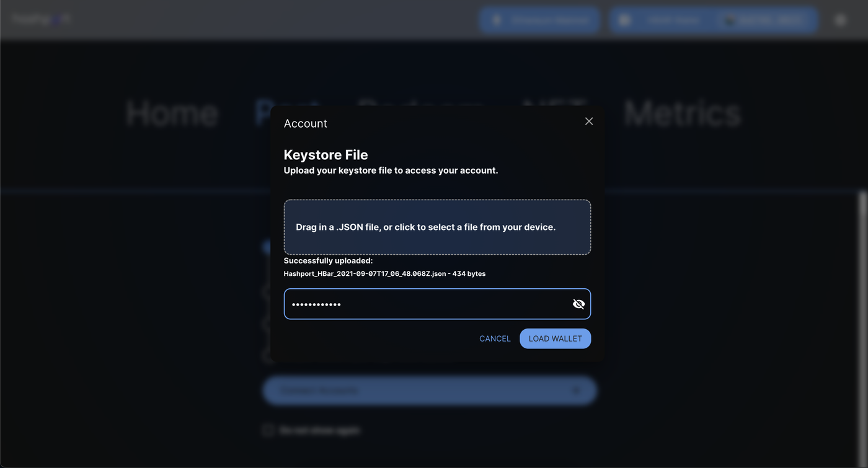This screenshot has width=868, height=468.
Task: Click the partially hidden blue tab beside Home
Action: pyautogui.click(x=263, y=113)
